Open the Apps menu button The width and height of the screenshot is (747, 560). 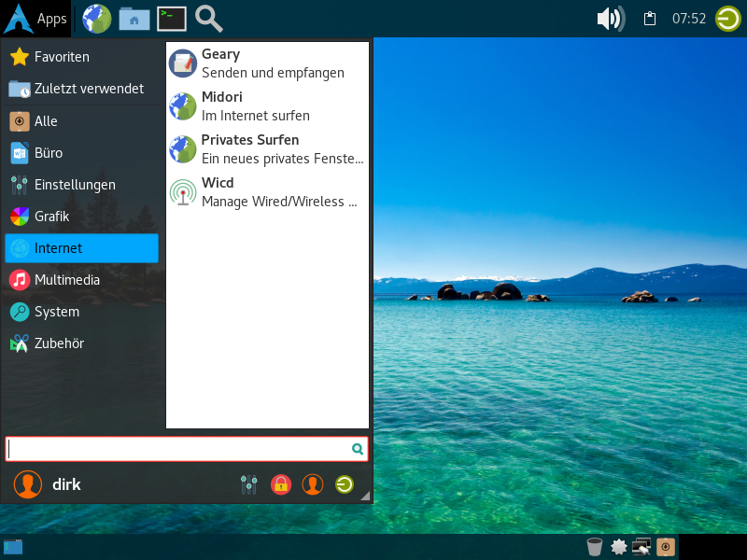click(x=35, y=18)
